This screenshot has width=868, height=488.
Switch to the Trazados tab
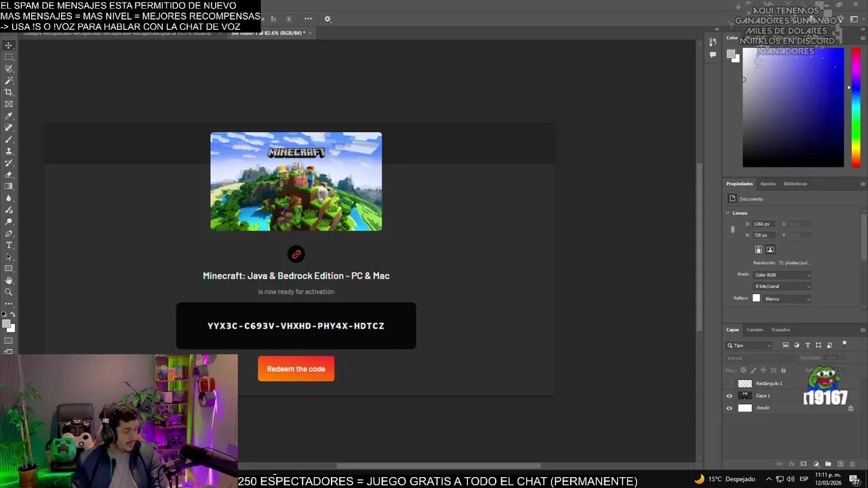click(781, 330)
